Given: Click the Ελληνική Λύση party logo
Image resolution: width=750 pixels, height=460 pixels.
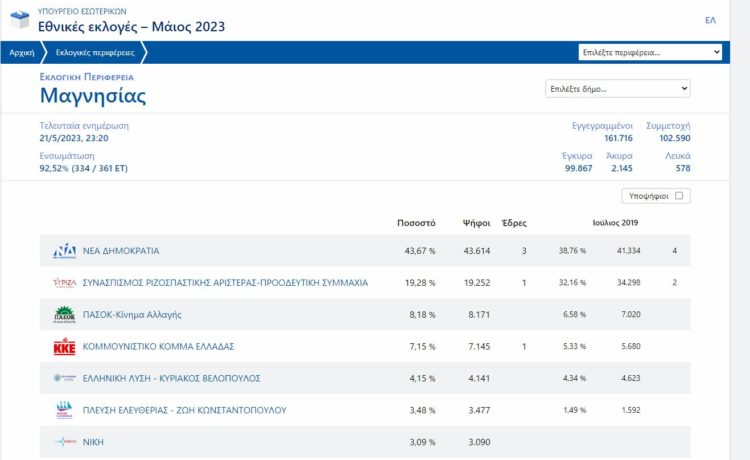Looking at the screenshot, I should pyautogui.click(x=64, y=378).
